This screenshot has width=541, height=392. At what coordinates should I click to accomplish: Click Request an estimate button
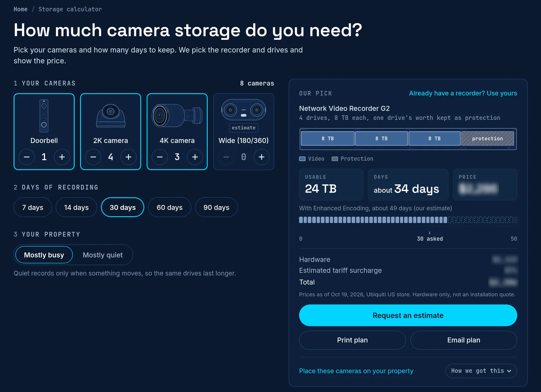pyautogui.click(x=408, y=316)
